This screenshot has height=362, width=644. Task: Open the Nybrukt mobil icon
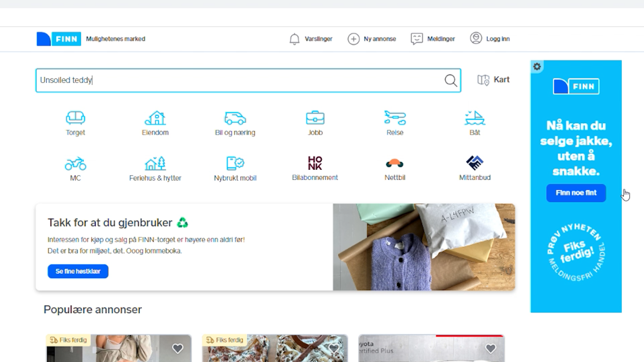(235, 164)
